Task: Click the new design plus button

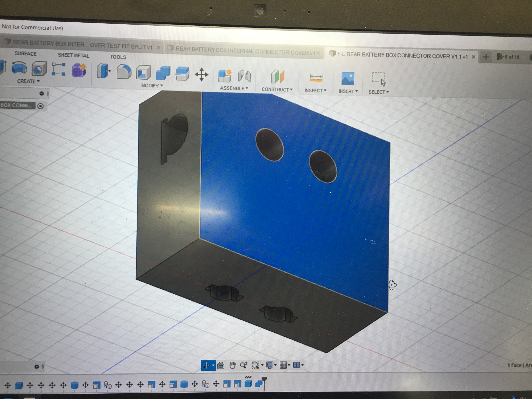Action: click(486, 57)
